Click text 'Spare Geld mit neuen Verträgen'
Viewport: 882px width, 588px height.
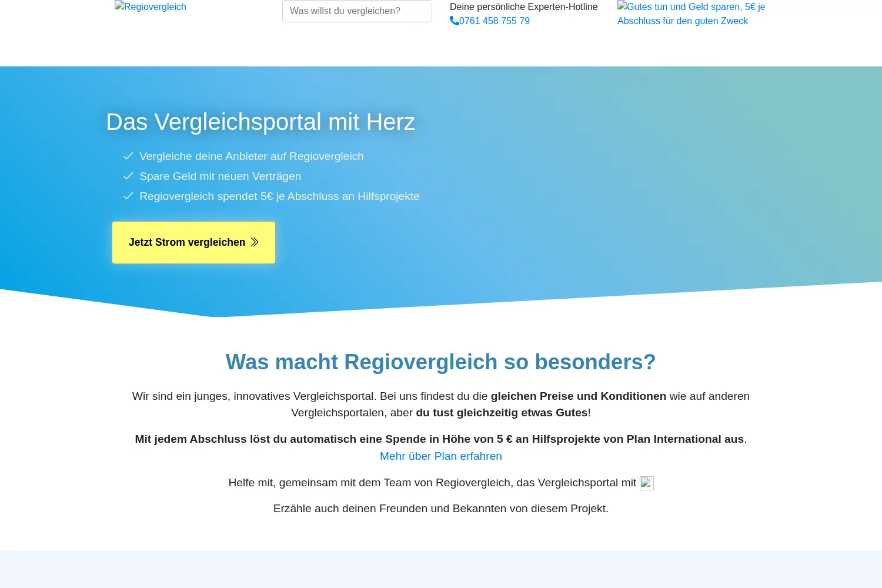tap(220, 176)
